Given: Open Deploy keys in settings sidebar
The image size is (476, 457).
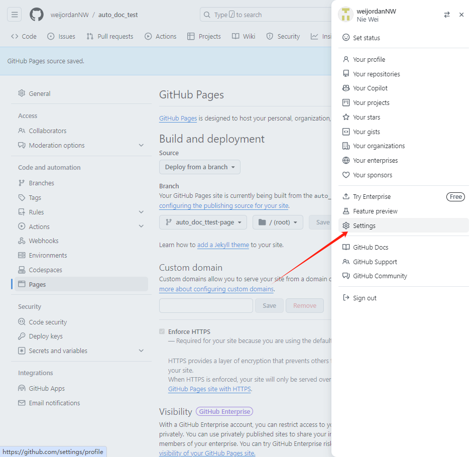Looking at the screenshot, I should (x=81, y=336).
